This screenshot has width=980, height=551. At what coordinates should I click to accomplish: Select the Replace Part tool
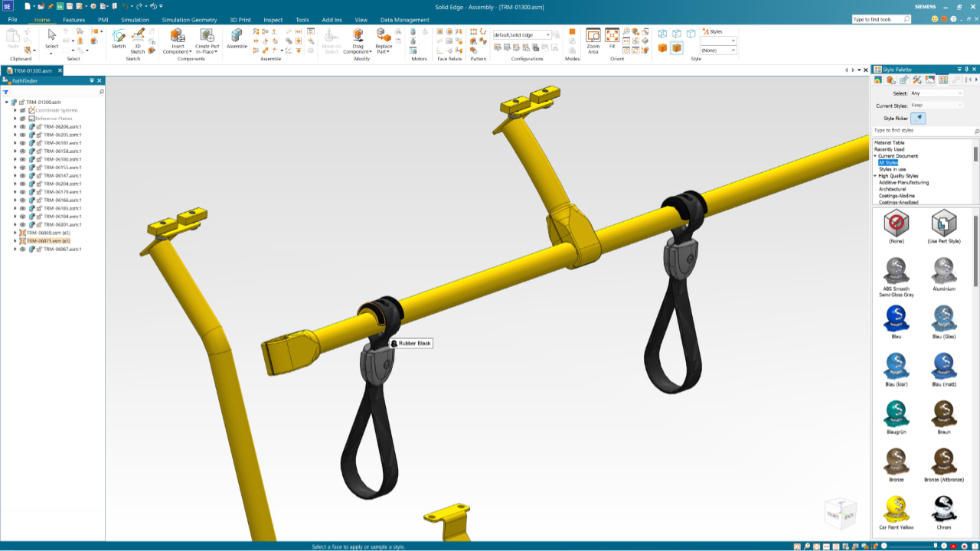[x=384, y=35]
